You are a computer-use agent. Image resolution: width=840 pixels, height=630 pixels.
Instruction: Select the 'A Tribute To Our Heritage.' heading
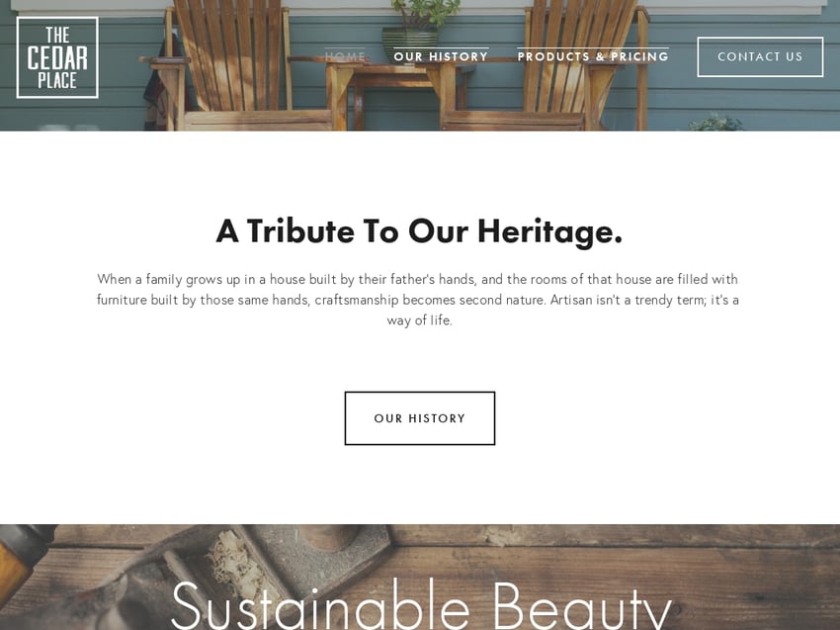click(x=419, y=231)
